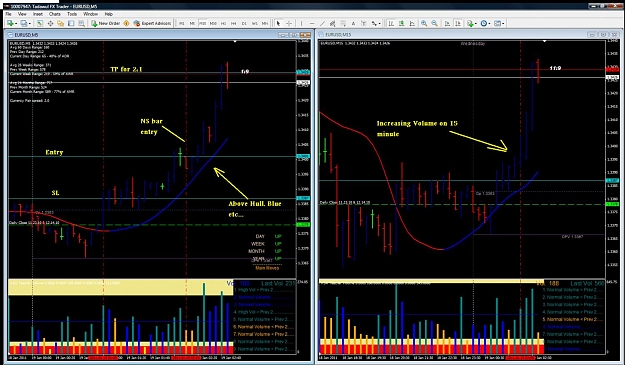This screenshot has width=625, height=365.
Task: Open the Data Window icon
Action: point(51,24)
